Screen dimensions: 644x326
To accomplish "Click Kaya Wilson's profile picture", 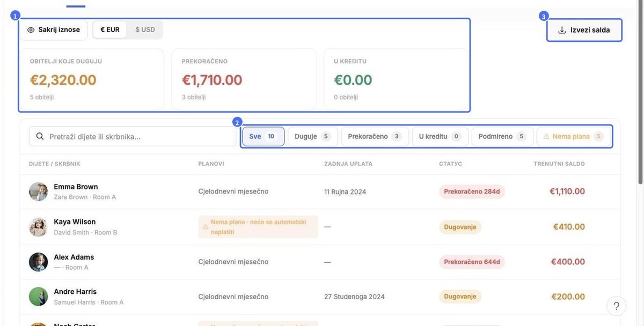I will pyautogui.click(x=39, y=227).
